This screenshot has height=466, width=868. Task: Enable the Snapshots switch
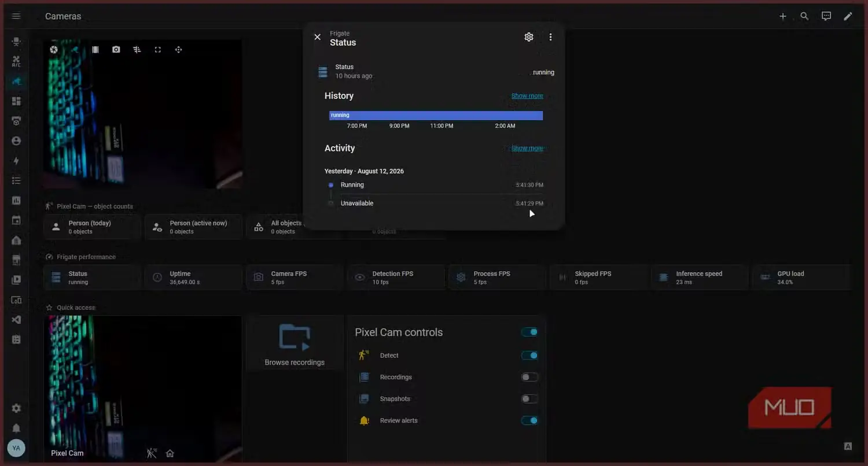click(x=529, y=399)
